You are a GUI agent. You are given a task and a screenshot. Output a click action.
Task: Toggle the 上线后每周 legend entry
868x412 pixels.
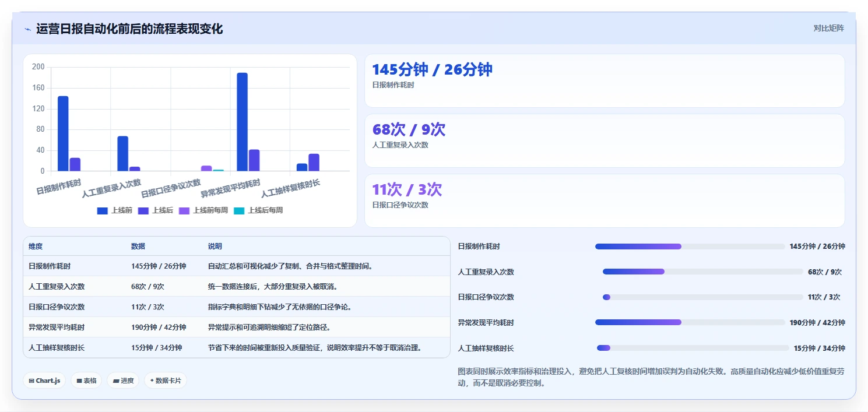click(x=258, y=210)
